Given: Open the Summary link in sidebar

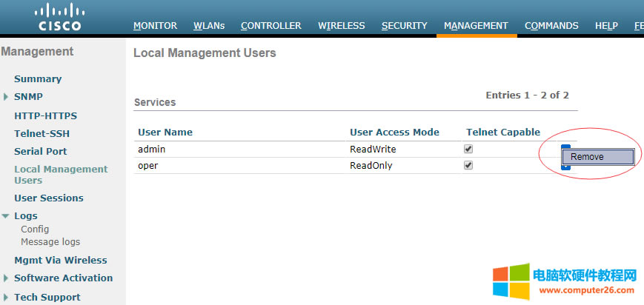Looking at the screenshot, I should pos(38,79).
